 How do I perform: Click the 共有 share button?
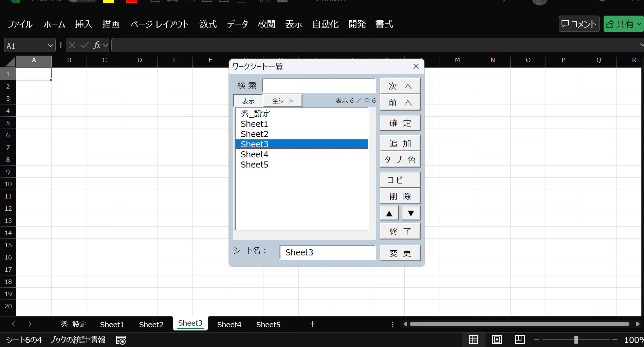point(623,24)
